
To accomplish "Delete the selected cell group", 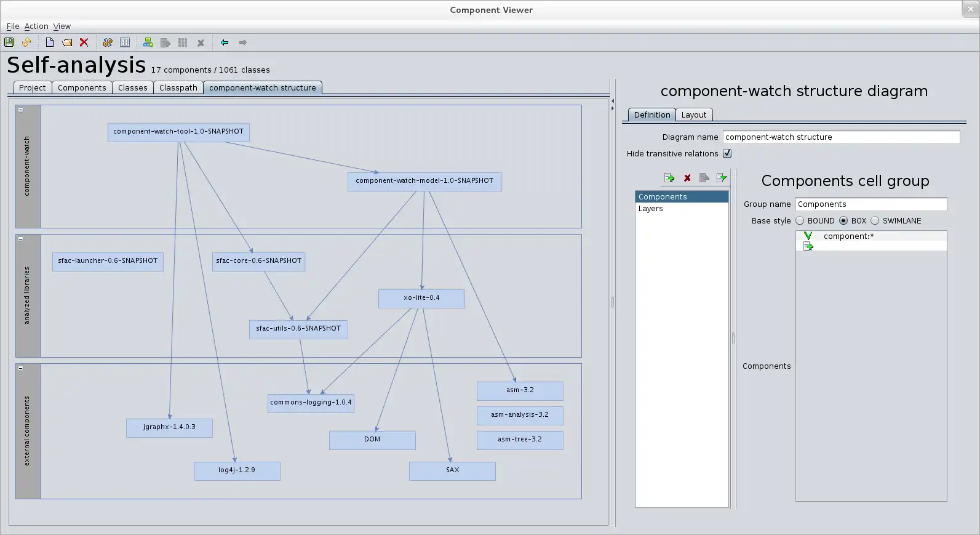I will [687, 178].
